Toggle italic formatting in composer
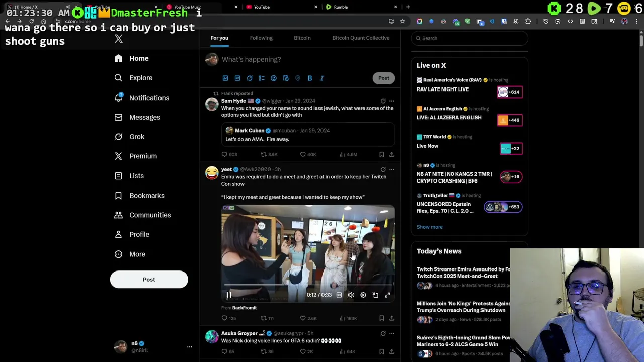The image size is (644, 362). coord(322,78)
